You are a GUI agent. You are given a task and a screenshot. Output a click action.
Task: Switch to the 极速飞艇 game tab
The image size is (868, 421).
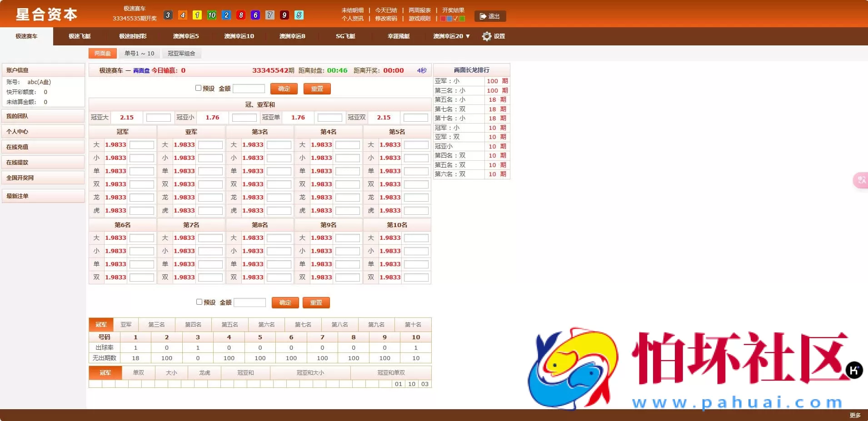80,36
